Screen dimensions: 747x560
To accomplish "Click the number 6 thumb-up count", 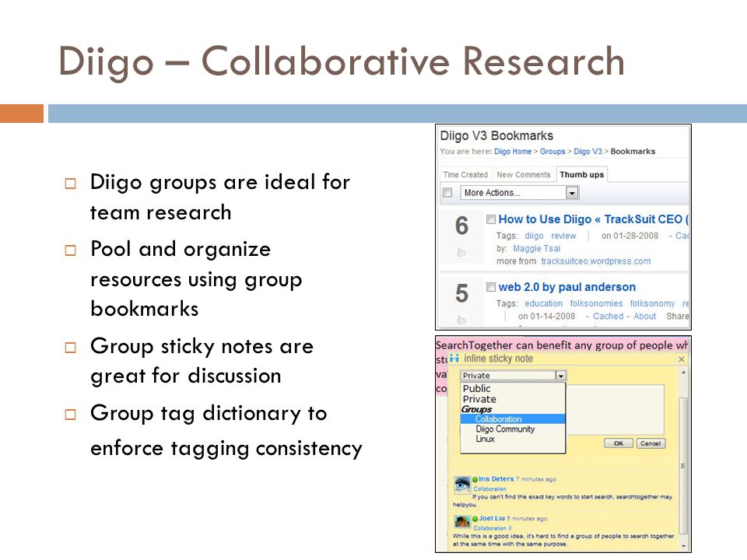I will pyautogui.click(x=461, y=226).
